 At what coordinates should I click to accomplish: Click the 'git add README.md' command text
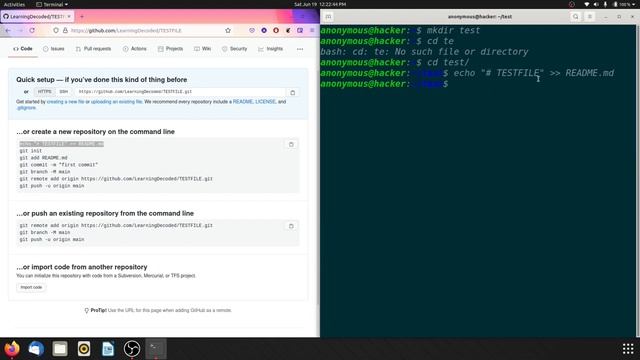click(x=43, y=158)
